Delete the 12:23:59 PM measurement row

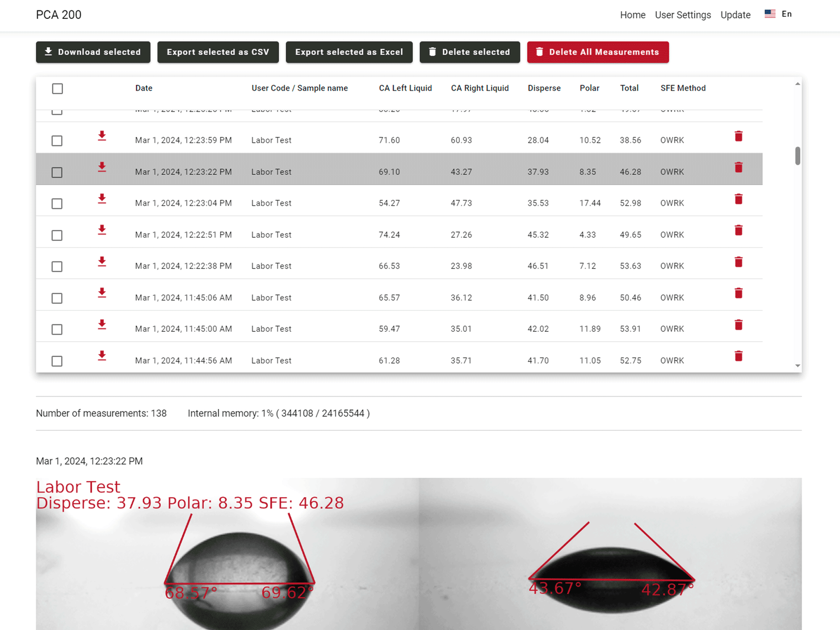click(x=738, y=136)
